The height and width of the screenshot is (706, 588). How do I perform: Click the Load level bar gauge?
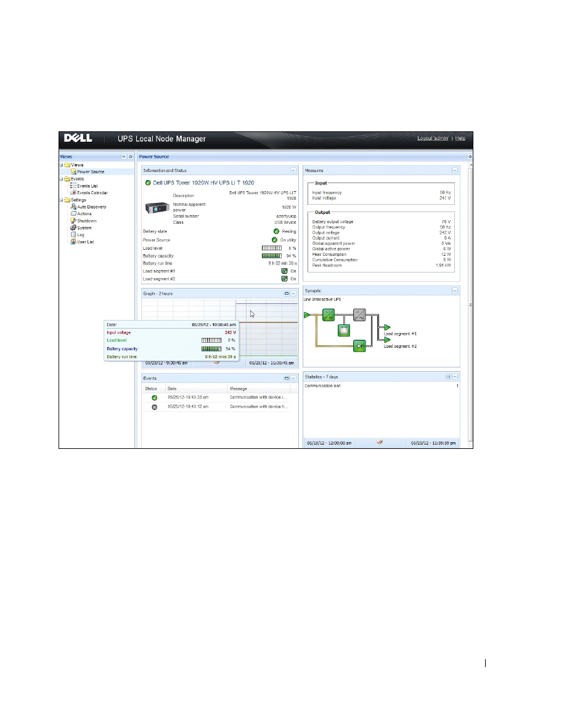point(272,248)
